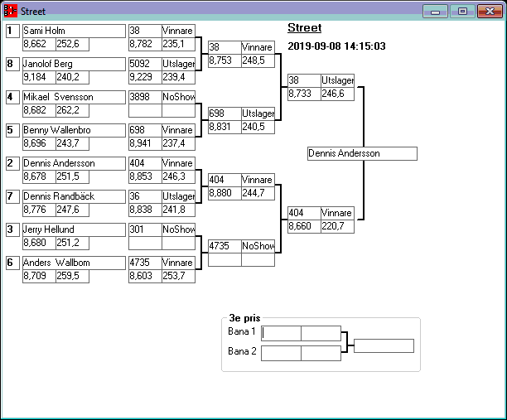This screenshot has height=420, width=507.
Task: Select Janolof Berg's 9,184 time field
Action: tap(38, 77)
